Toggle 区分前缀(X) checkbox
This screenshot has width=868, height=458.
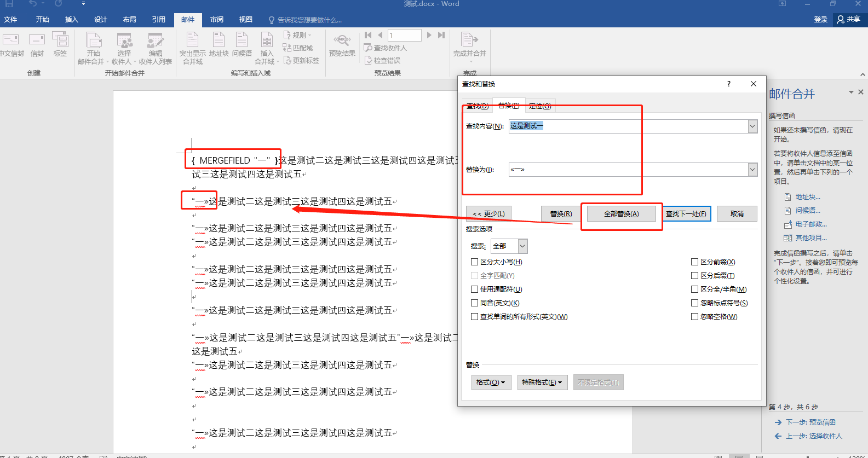tap(694, 262)
